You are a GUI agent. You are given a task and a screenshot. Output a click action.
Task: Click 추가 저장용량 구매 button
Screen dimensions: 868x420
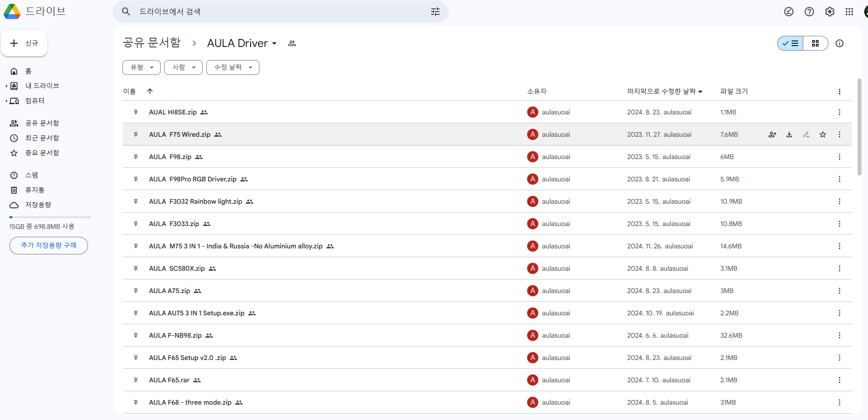point(48,245)
